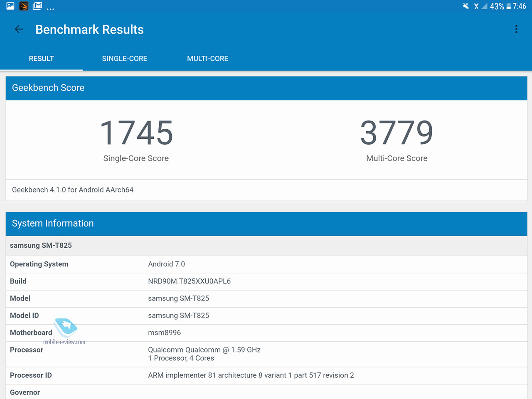Tap the cellular signal status icon
This screenshot has width=532, height=399.
pos(484,6)
